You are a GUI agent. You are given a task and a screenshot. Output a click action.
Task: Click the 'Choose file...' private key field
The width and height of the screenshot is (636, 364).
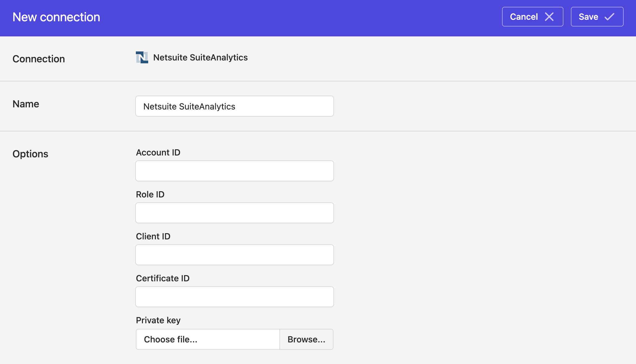pos(208,339)
